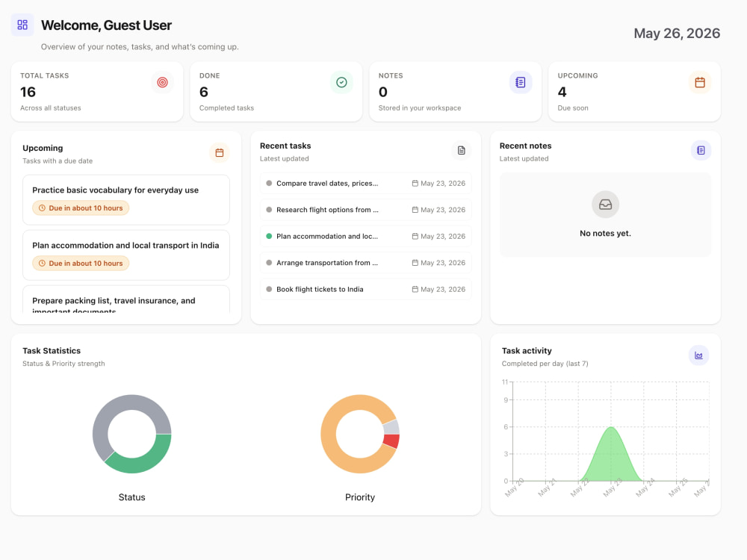The image size is (747, 560).
Task: Open the Upcoming due soon stat card
Action: [x=634, y=91]
